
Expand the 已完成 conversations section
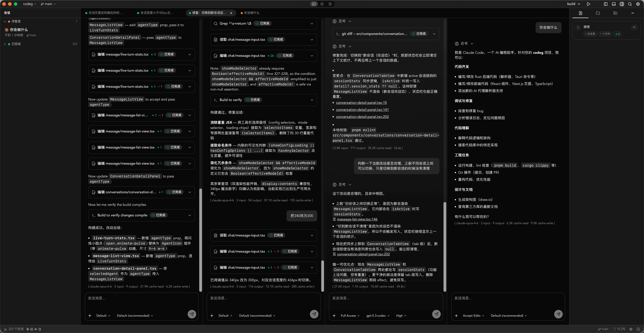5,44
